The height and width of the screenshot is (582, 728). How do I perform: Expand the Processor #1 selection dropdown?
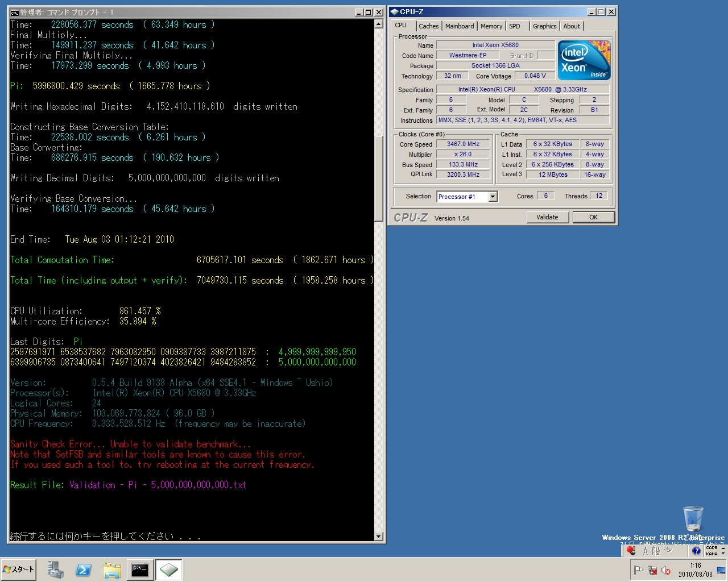coord(493,197)
